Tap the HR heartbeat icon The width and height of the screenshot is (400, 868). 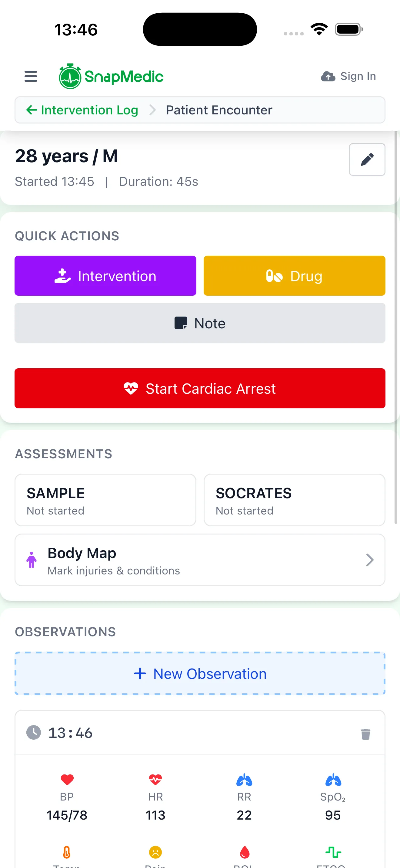[x=155, y=779]
